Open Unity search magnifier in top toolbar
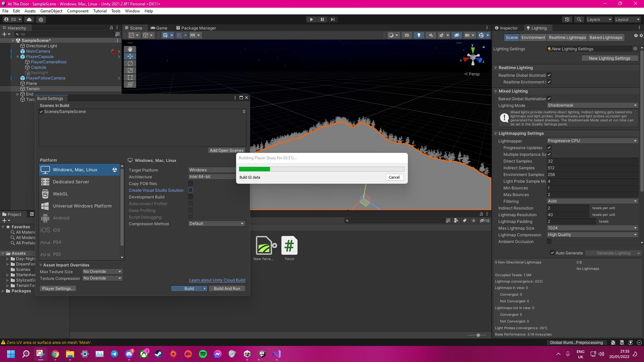 click(x=579, y=19)
